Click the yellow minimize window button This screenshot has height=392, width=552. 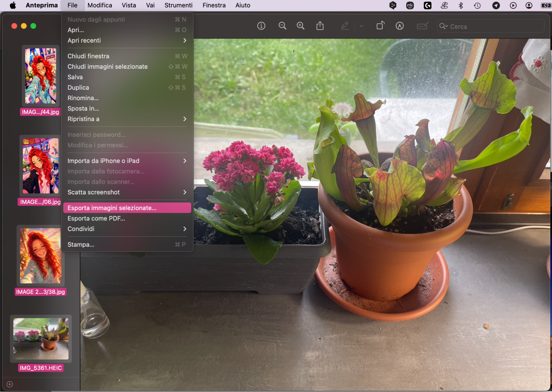point(24,26)
